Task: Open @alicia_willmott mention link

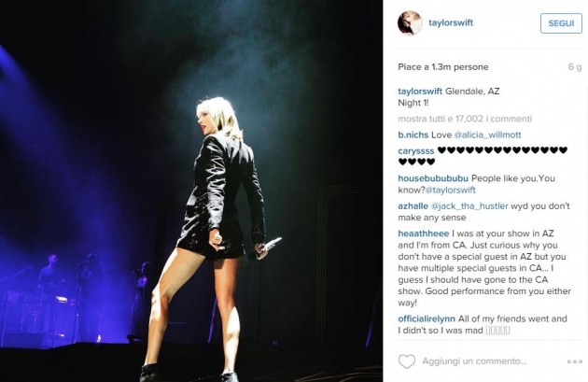Action: (487, 135)
